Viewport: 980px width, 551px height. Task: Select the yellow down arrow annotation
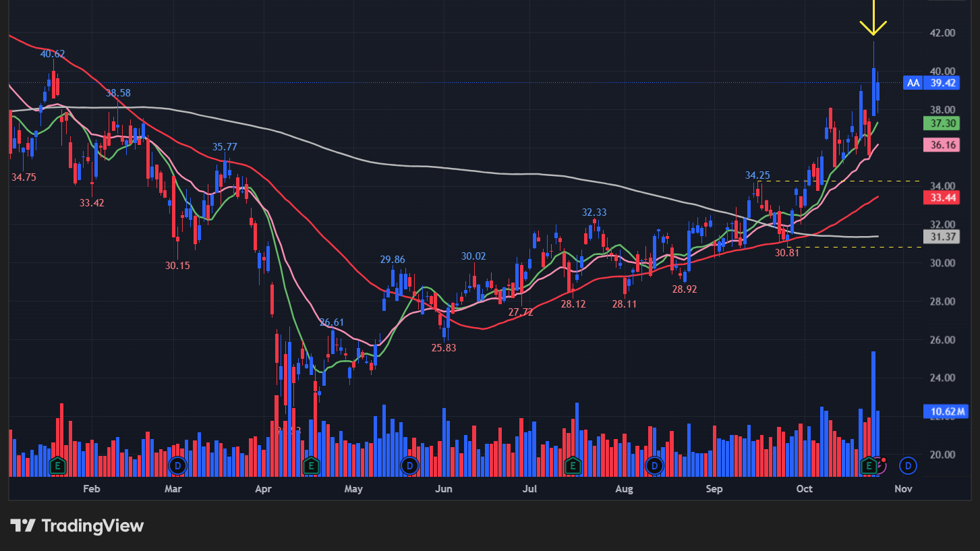[x=874, y=20]
